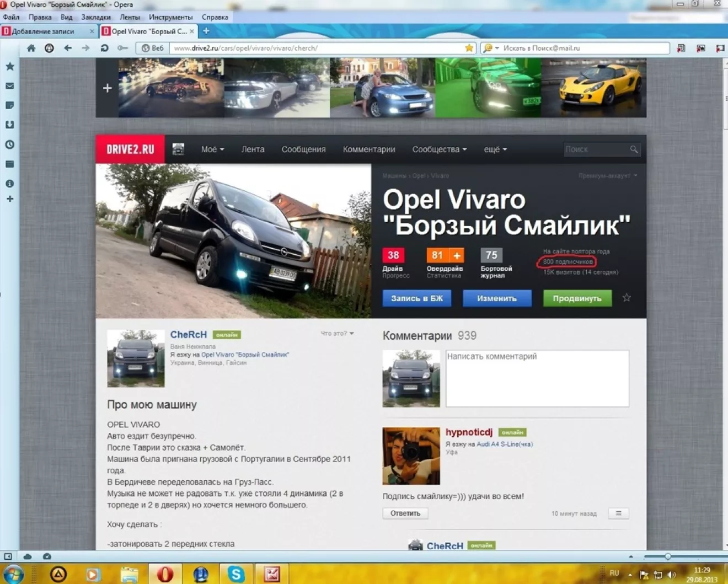Open the Notes panel in sidebar
This screenshot has height=584, width=728.
pos(10,105)
